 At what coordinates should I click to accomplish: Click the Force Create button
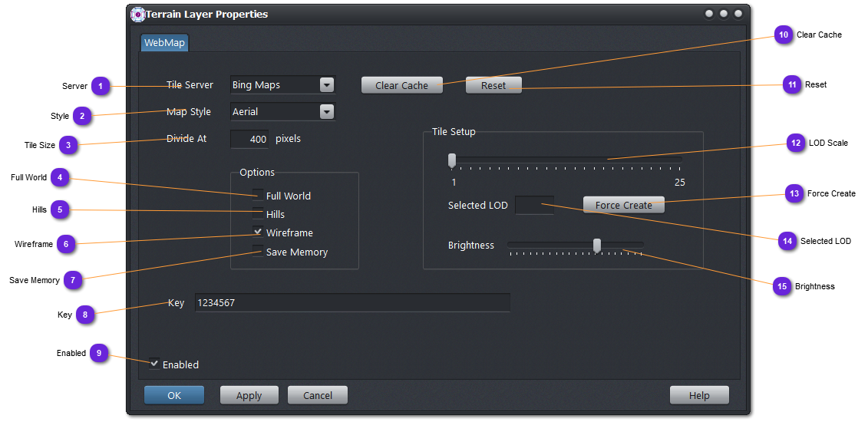623,205
